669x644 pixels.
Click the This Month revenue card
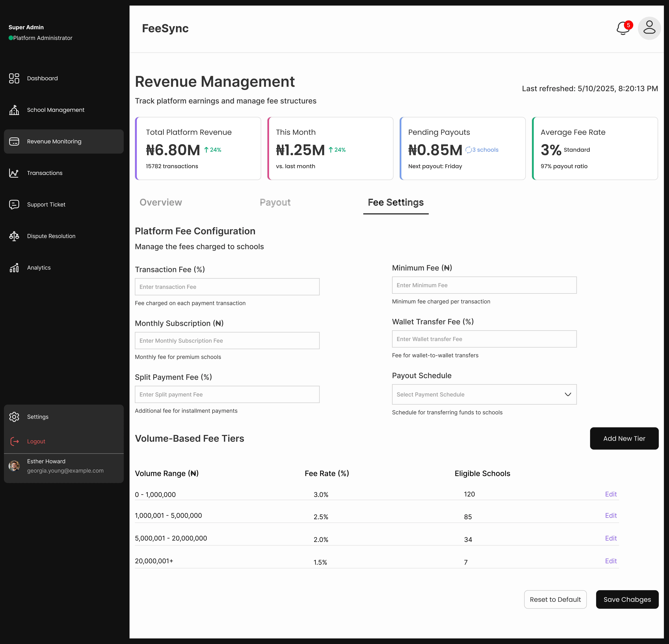point(330,148)
